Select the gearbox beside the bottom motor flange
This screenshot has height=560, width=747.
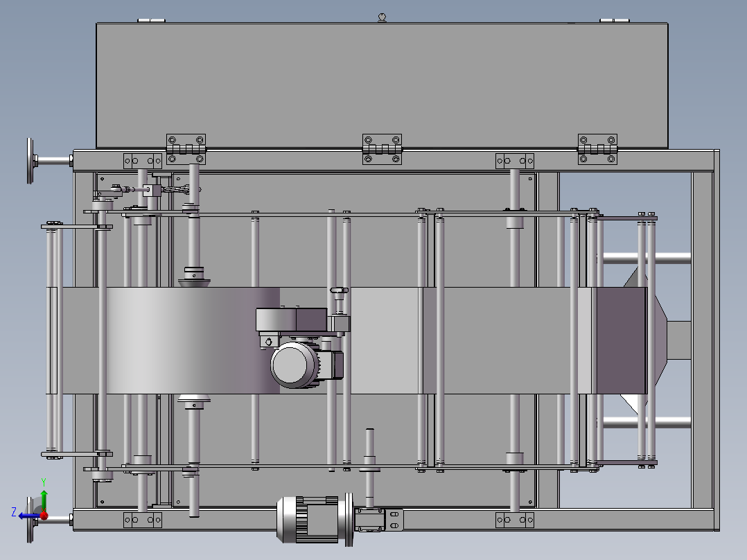pyautogui.click(x=370, y=520)
